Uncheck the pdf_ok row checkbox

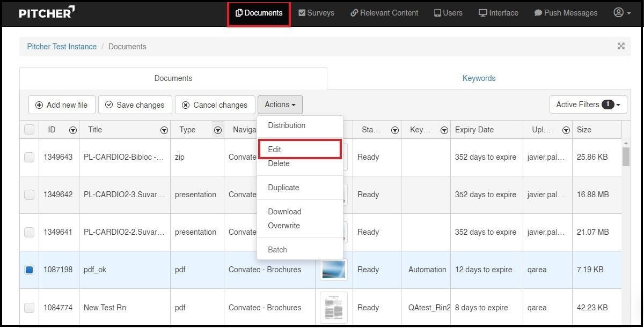30,270
